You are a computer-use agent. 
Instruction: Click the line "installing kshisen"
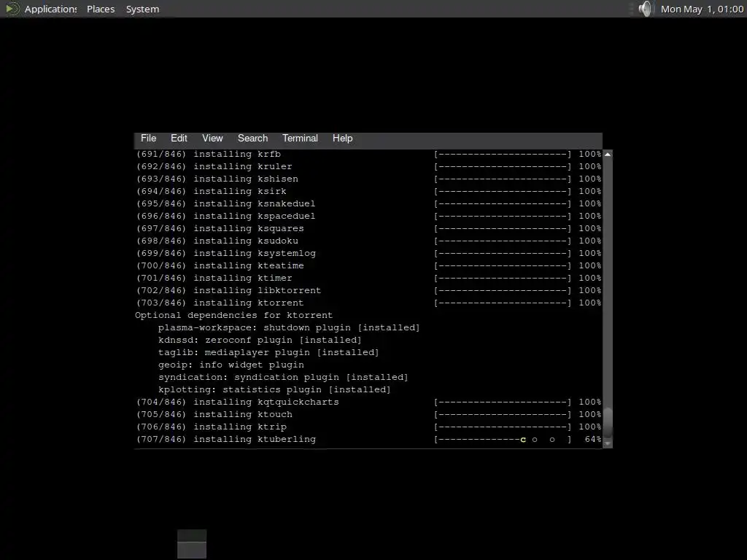tap(368, 179)
